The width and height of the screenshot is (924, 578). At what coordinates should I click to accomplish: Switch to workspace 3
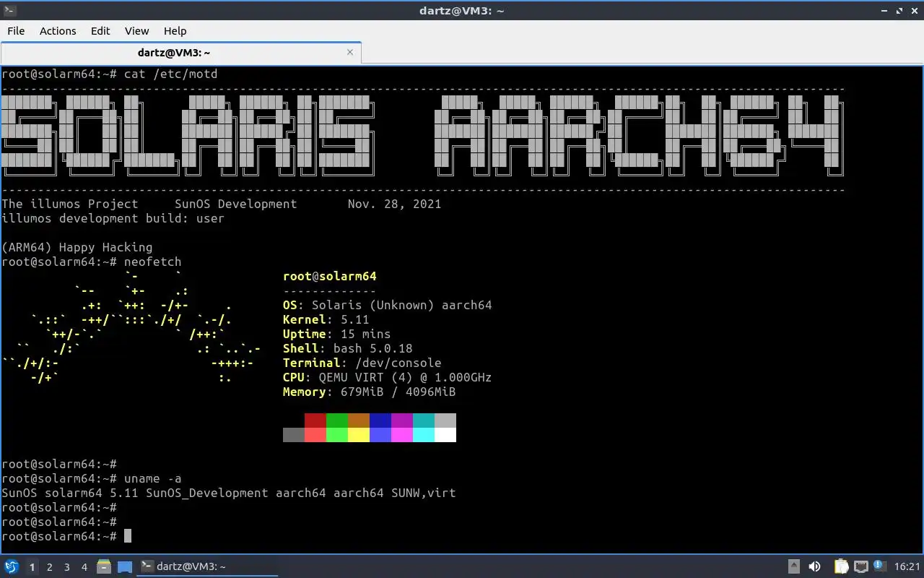[66, 567]
